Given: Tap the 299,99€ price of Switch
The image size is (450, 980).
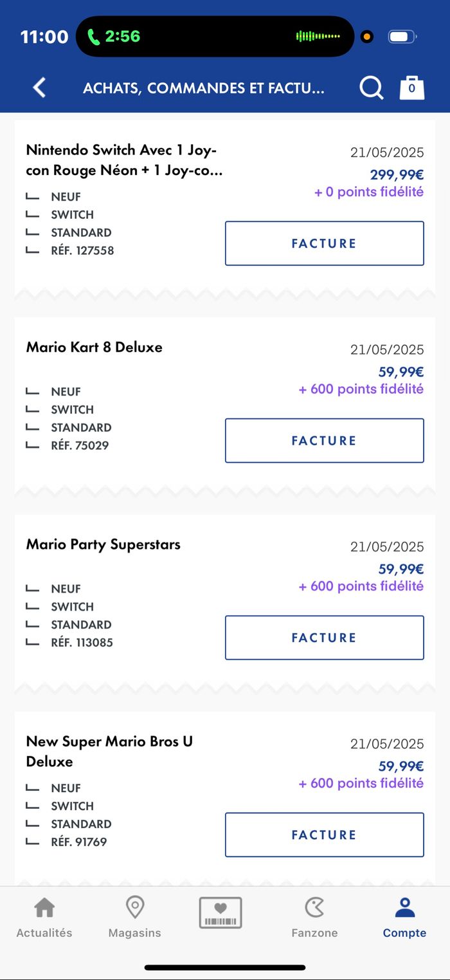Looking at the screenshot, I should tap(397, 174).
